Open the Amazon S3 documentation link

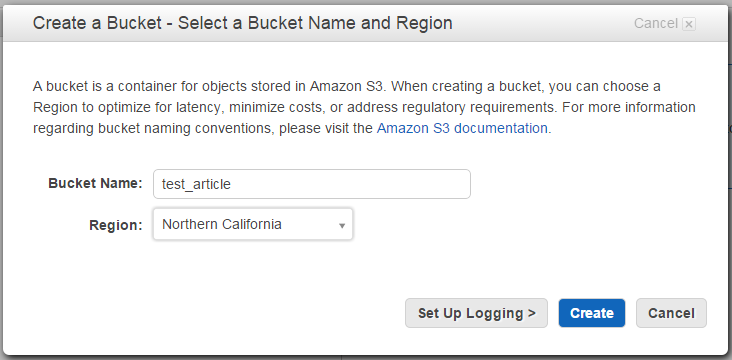click(462, 128)
